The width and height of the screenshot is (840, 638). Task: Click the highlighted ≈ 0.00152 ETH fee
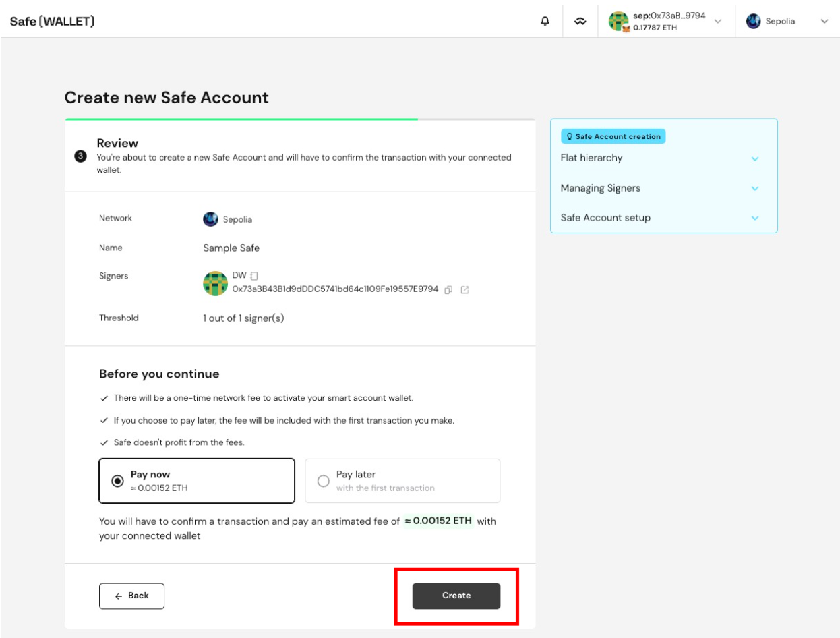click(438, 521)
